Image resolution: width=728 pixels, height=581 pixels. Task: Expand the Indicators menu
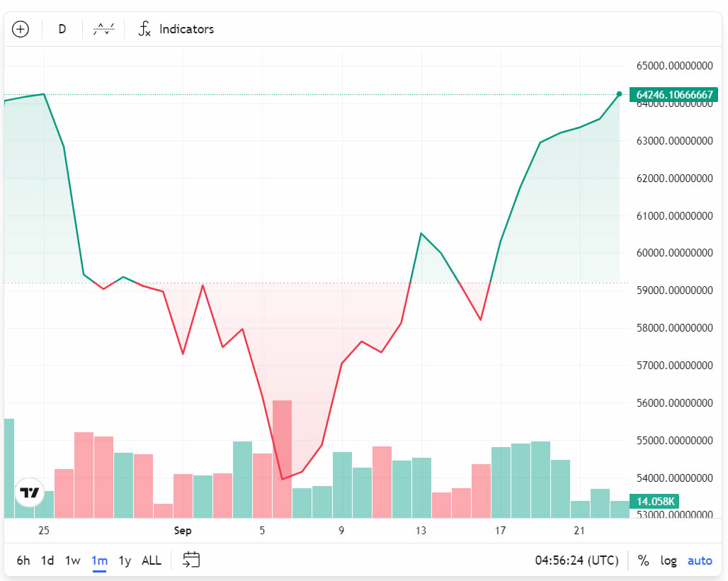coord(174,29)
